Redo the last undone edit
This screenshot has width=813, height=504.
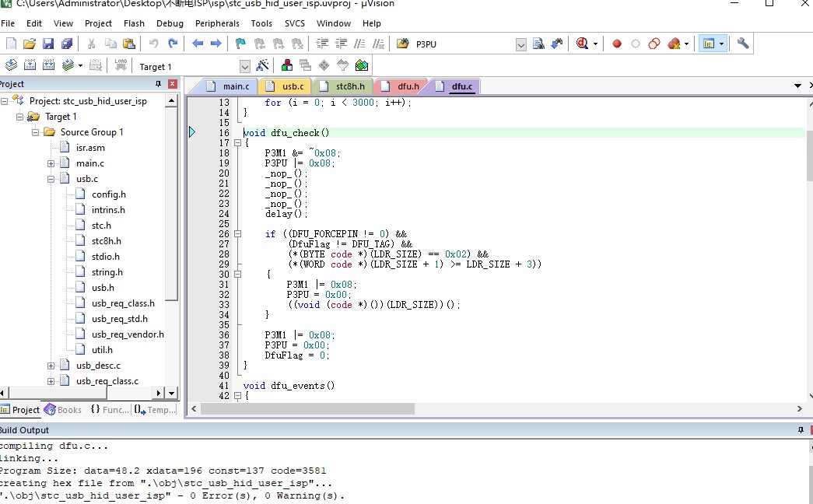[173, 44]
